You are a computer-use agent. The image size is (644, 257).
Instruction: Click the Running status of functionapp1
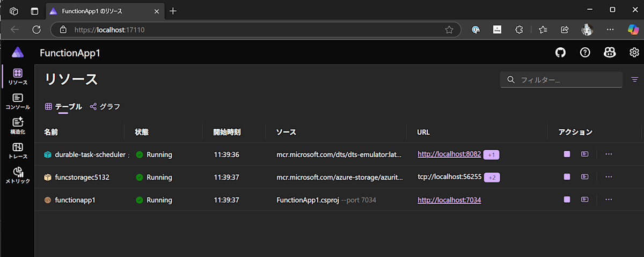tap(159, 200)
